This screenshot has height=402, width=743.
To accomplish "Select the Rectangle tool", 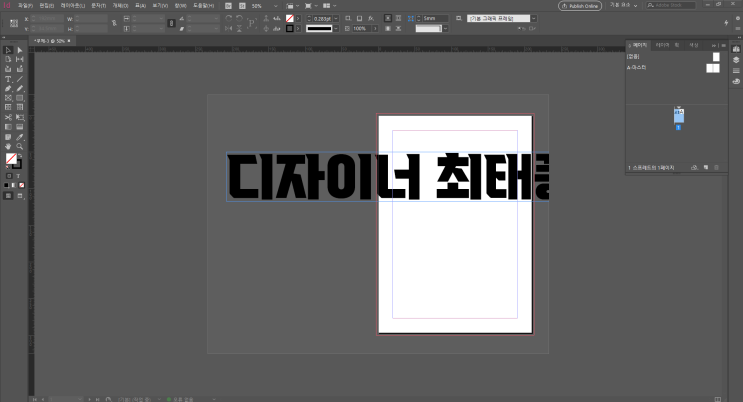I will (19, 98).
